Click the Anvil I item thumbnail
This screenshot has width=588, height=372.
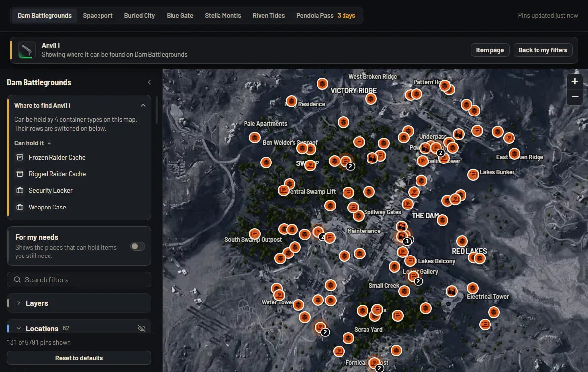[26, 50]
